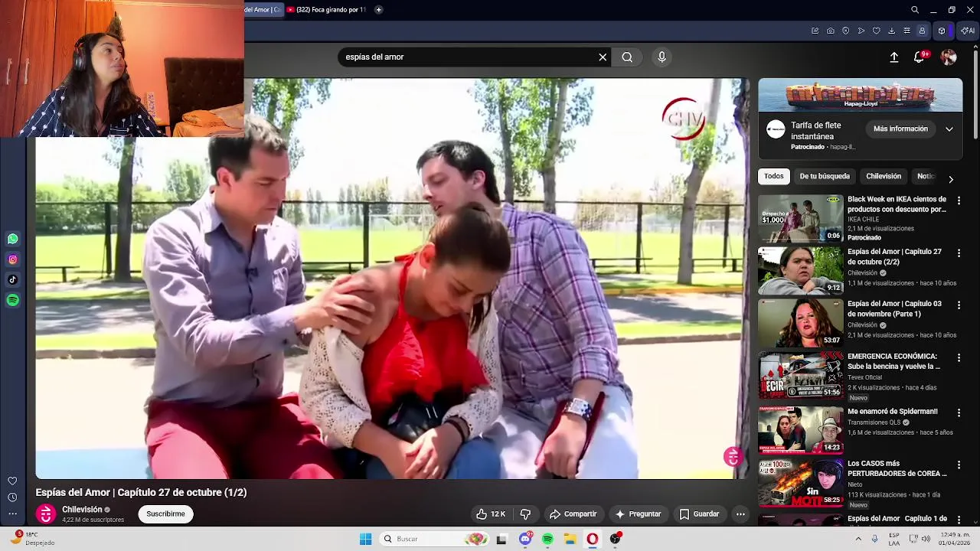The height and width of the screenshot is (551, 980).
Task: Open Spotify in the Opera sidebar
Action: 12,301
